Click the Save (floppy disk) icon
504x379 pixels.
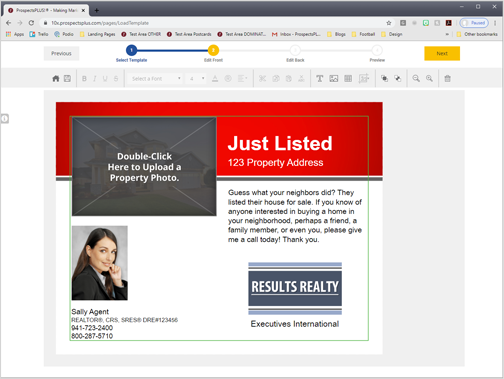click(67, 79)
